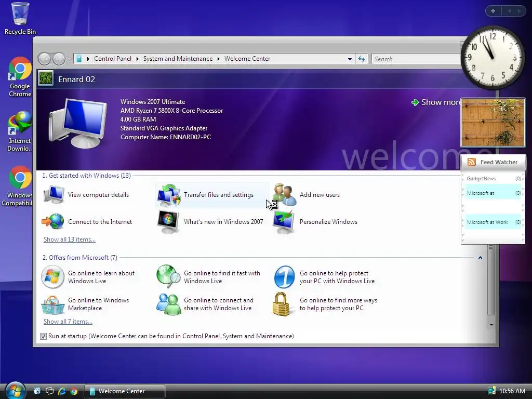Click the refresh button beside address bar
532x399 pixels.
[362, 59]
